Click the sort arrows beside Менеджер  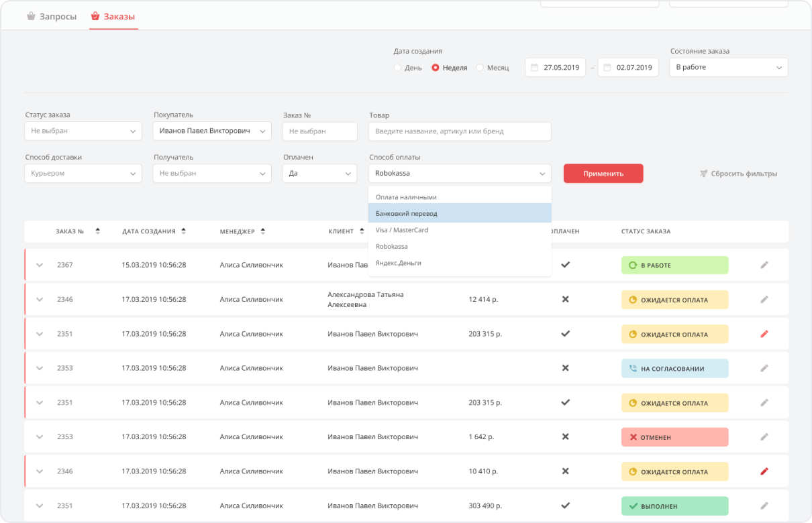(263, 231)
